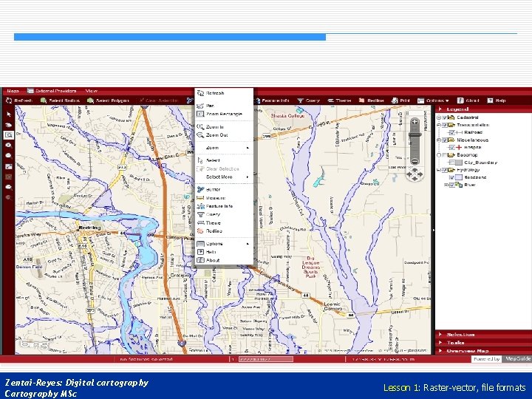Toggle the Miscellaneous group checkbox

point(444,140)
